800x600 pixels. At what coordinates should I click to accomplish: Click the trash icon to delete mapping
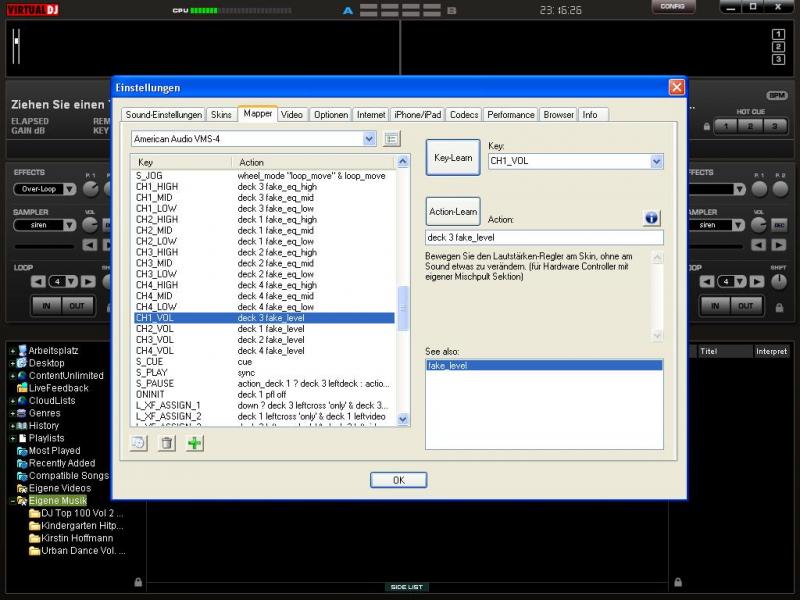167,443
